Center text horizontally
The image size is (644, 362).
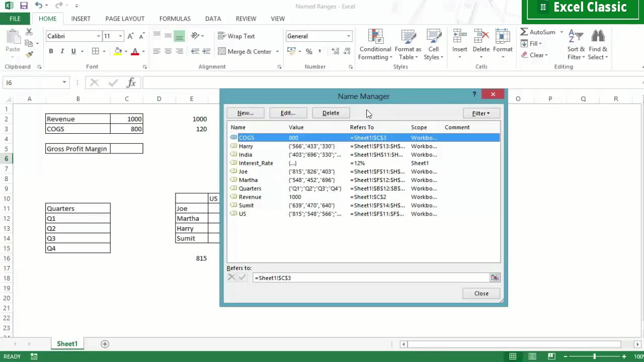168,51
